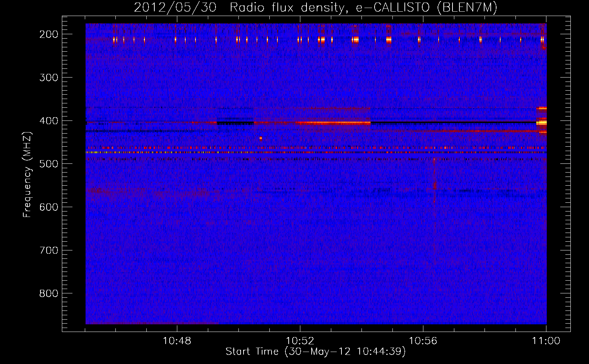The width and height of the screenshot is (589, 364).
Task: Click the bright burst near 400 MHz at 11:00
Action: coord(542,123)
